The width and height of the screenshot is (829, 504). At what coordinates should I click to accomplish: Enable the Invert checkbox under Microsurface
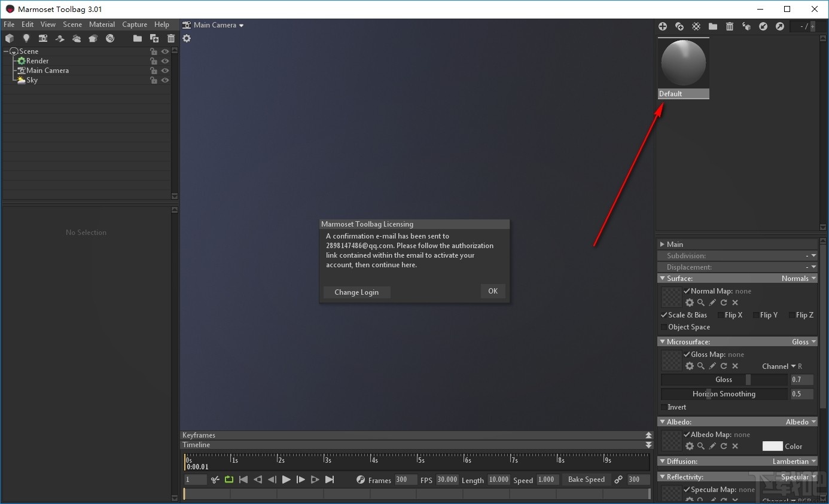click(664, 407)
